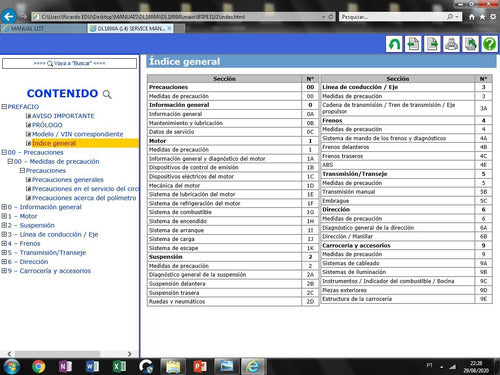
Task: Open Windows Start button
Action: (11, 367)
